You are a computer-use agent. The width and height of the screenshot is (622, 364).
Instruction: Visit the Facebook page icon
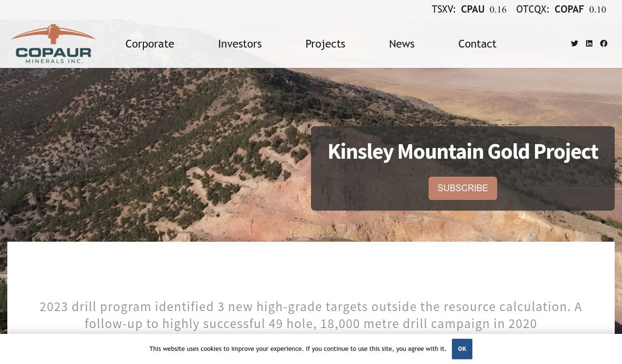point(604,43)
